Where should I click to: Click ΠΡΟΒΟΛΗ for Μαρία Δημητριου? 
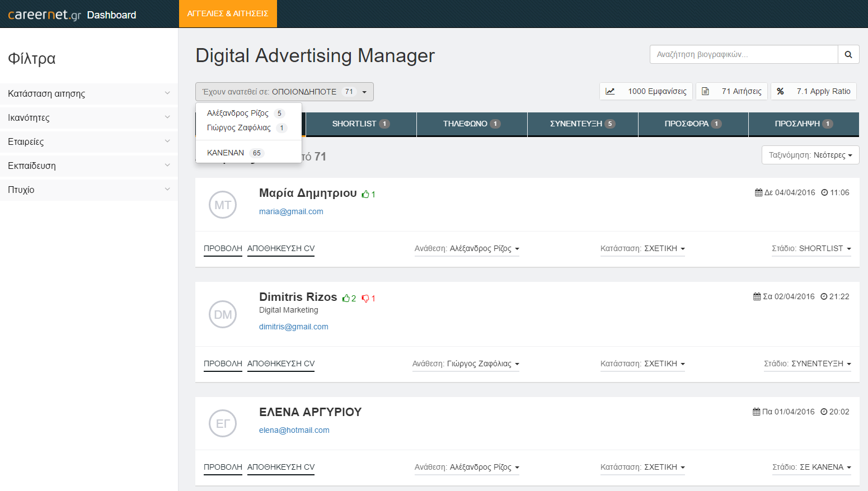click(223, 249)
